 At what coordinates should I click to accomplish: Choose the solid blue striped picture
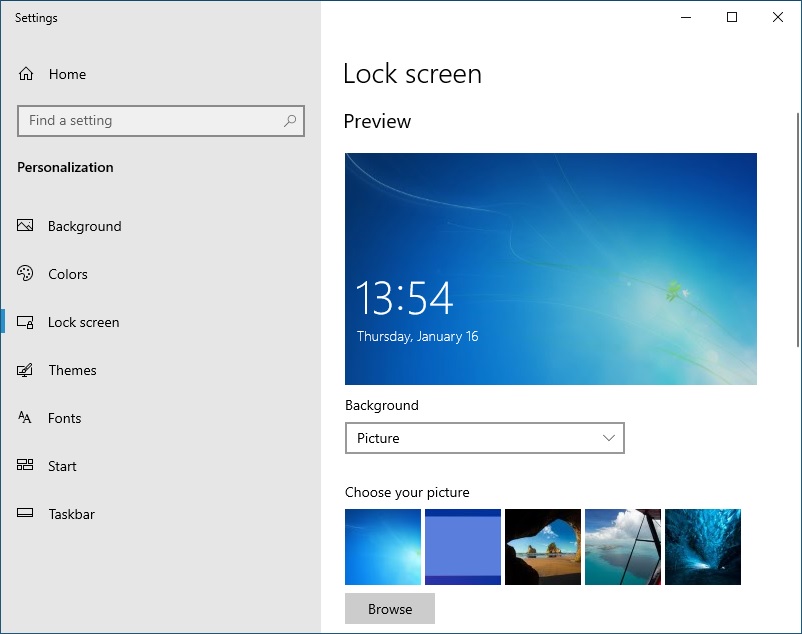463,547
